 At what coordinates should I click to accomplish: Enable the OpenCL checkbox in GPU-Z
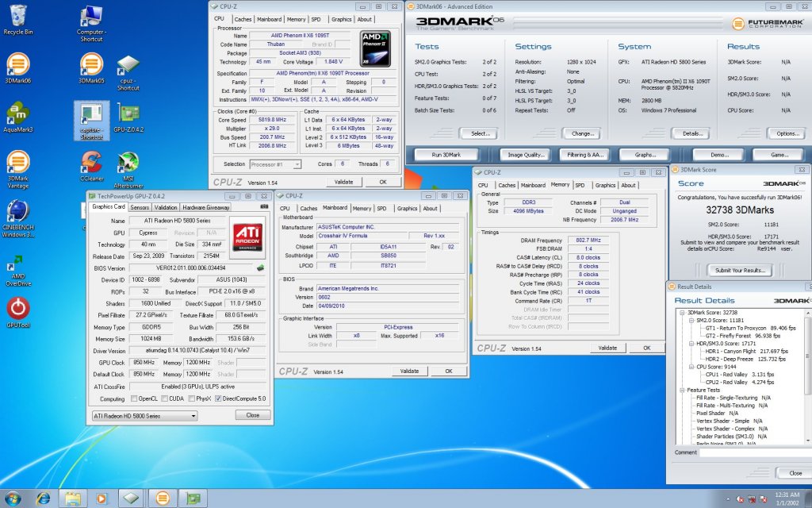(x=134, y=398)
